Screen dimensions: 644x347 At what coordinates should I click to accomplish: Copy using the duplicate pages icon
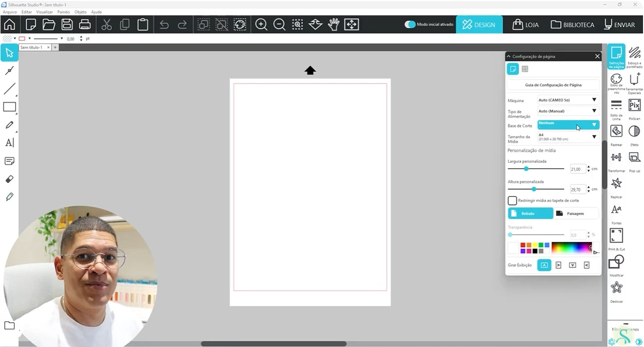pyautogui.click(x=124, y=24)
